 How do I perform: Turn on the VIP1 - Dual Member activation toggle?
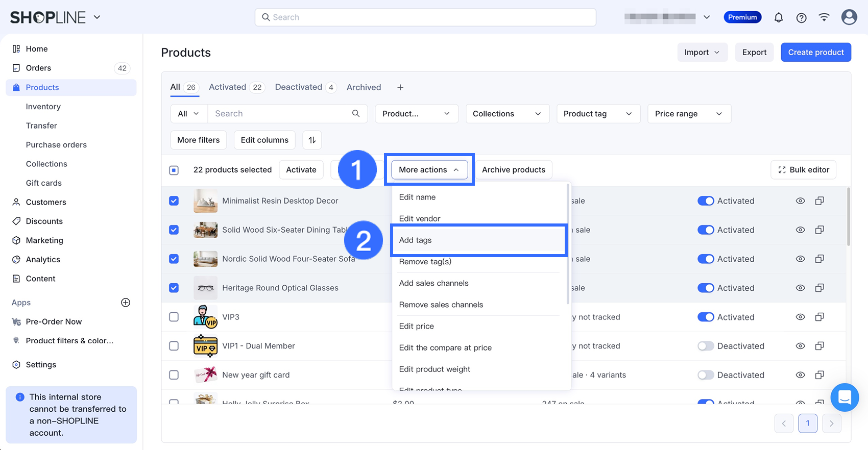click(x=706, y=346)
